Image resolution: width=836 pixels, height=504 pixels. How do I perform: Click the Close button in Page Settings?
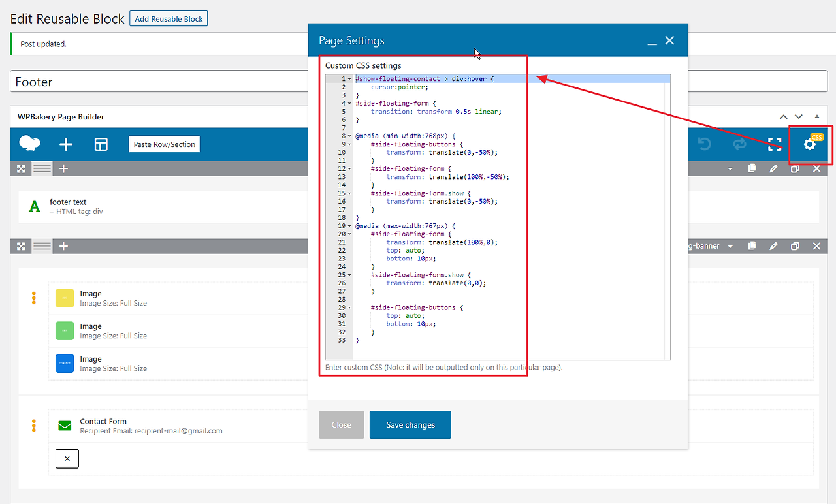point(341,425)
